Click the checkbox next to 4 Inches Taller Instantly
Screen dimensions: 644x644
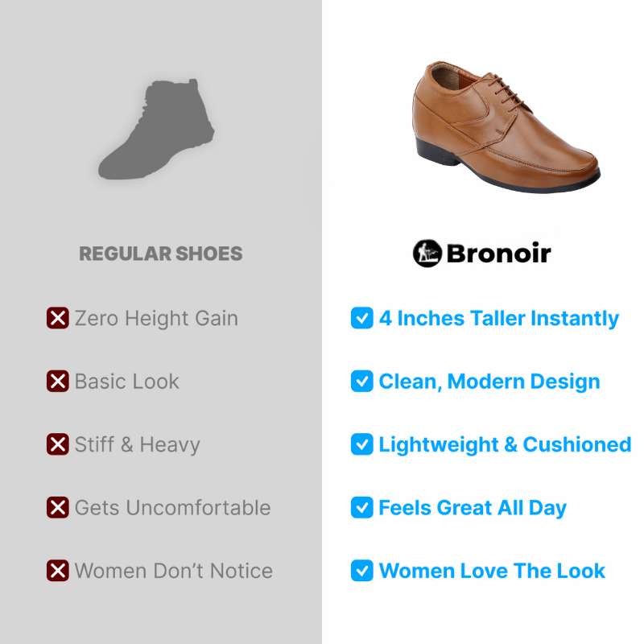pos(361,318)
